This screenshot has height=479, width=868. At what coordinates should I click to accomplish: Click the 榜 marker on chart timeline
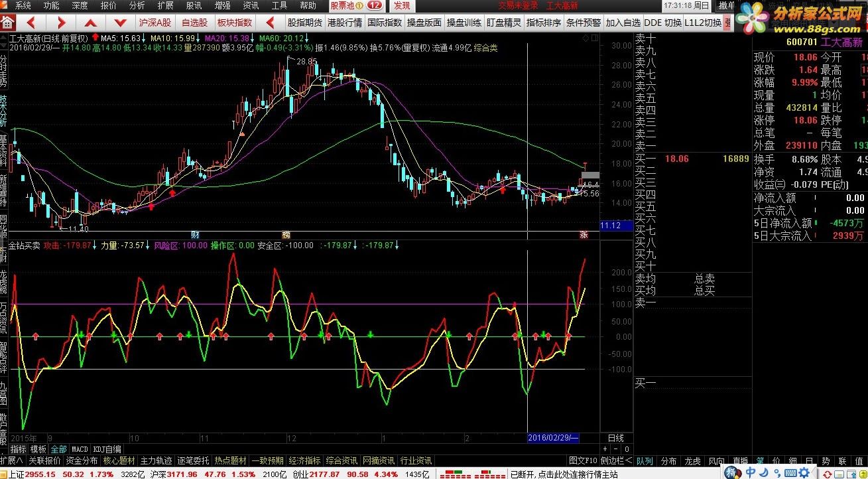point(286,235)
